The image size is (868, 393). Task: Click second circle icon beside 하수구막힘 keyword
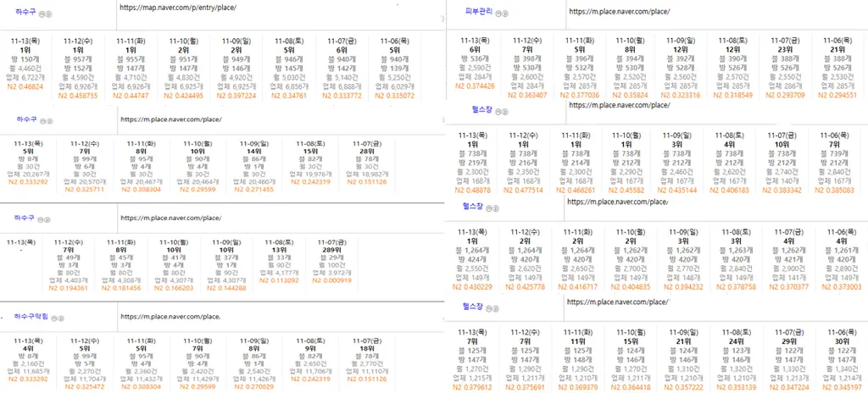click(x=62, y=318)
